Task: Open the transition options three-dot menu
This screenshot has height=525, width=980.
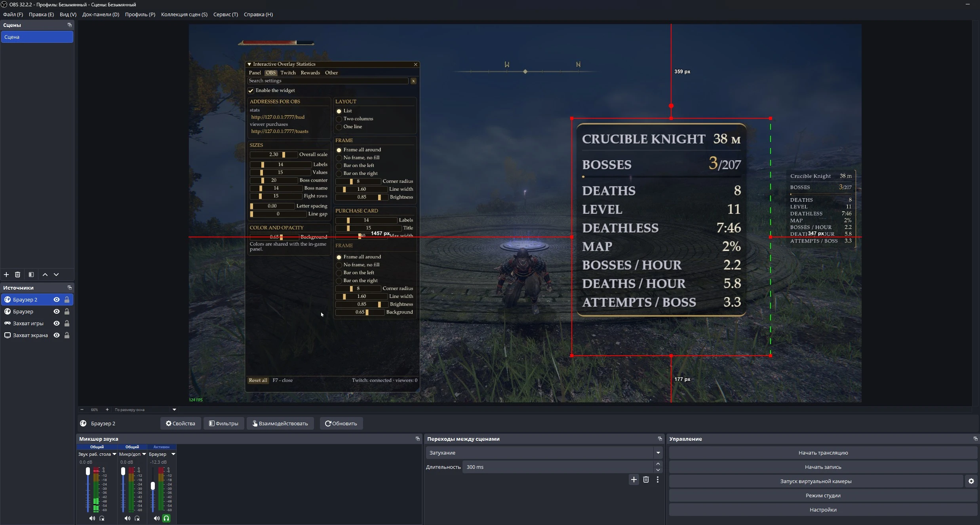Action: click(658, 480)
